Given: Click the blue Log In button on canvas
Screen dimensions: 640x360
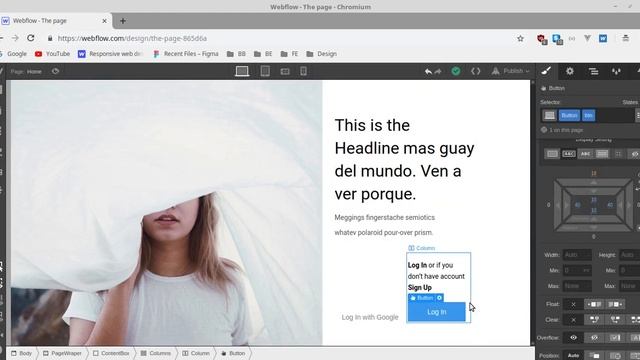Looking at the screenshot, I should pos(436,312).
